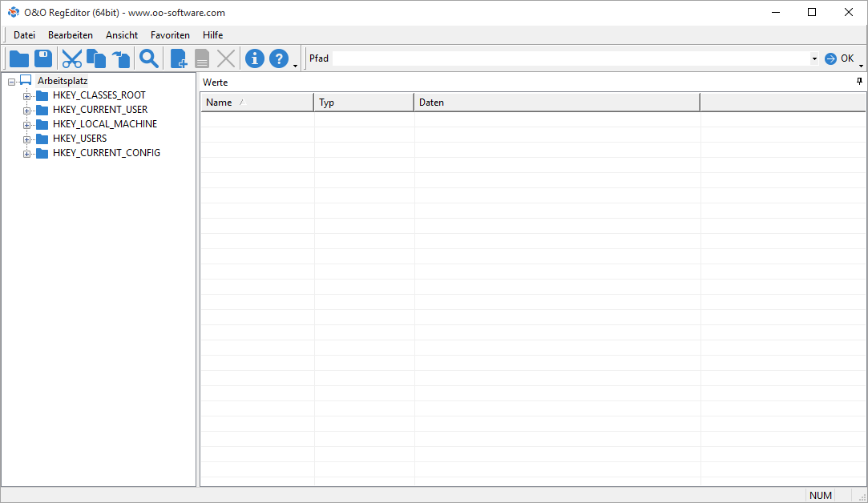The image size is (868, 503).
Task: Open the Bearbeiten menu
Action: click(x=71, y=35)
